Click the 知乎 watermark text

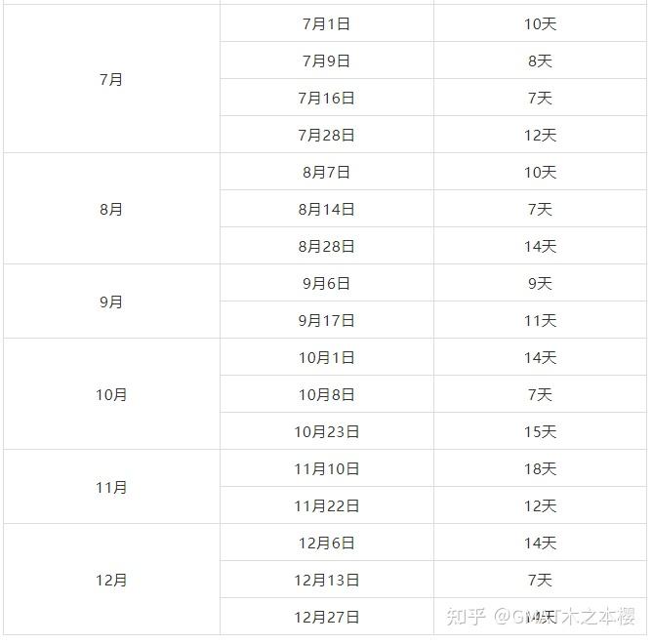pyautogui.click(x=467, y=616)
